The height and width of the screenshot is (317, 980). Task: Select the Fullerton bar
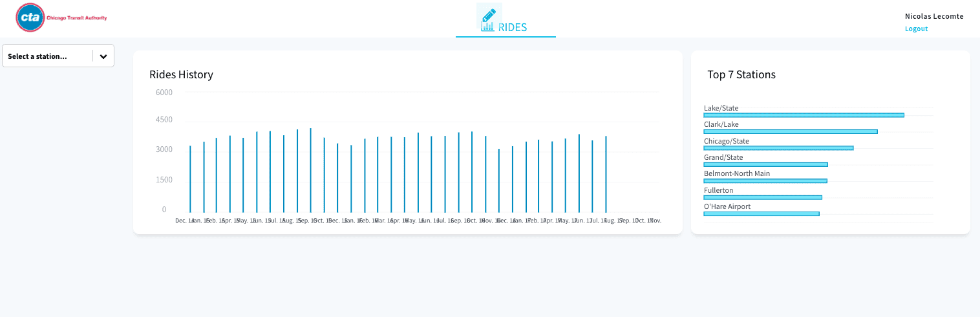pos(763,197)
